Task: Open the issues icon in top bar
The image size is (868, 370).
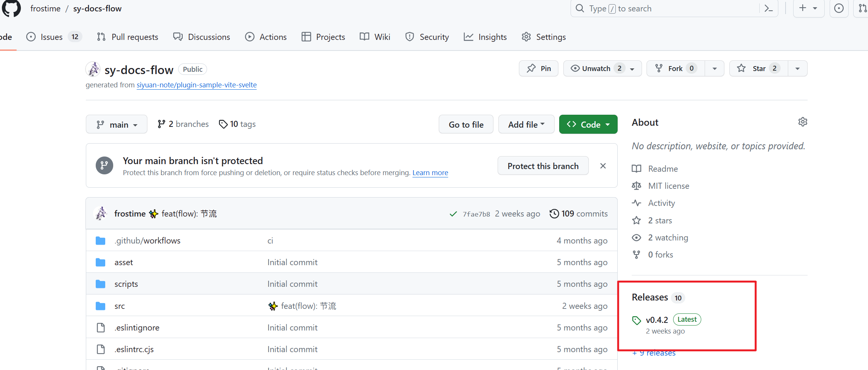Action: (x=839, y=8)
